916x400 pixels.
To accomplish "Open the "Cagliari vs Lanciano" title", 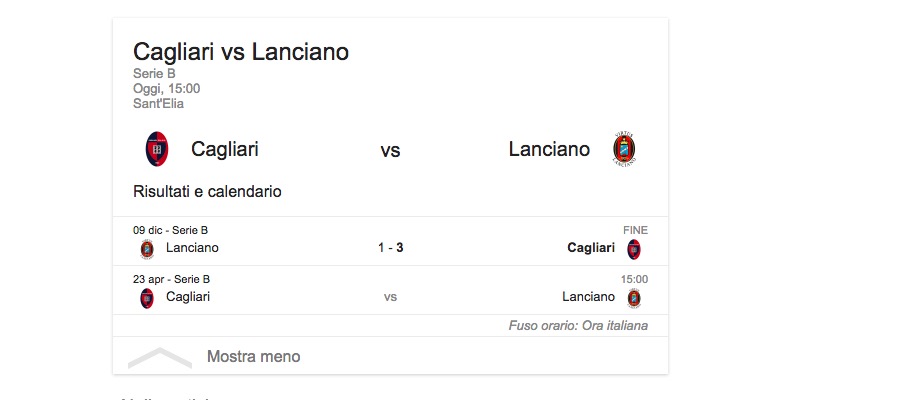I will click(241, 52).
